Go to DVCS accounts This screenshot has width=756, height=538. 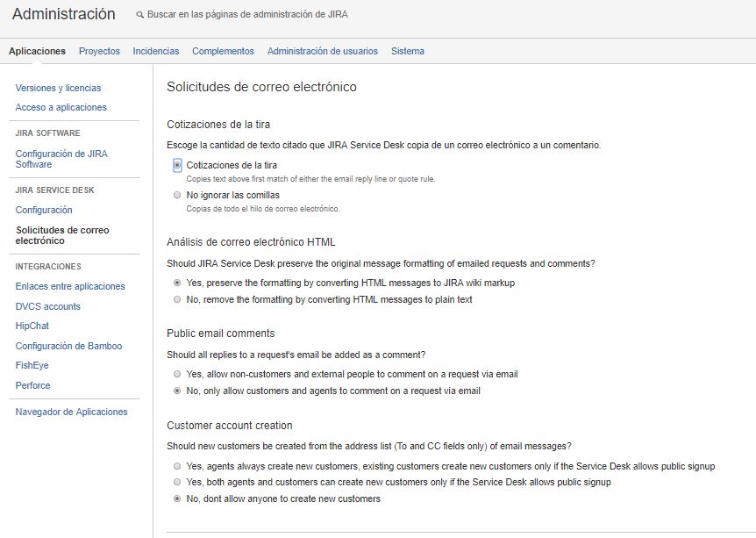47,306
